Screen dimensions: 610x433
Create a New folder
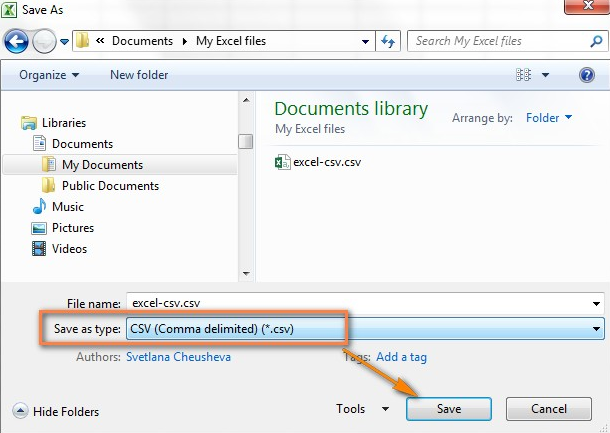point(139,75)
